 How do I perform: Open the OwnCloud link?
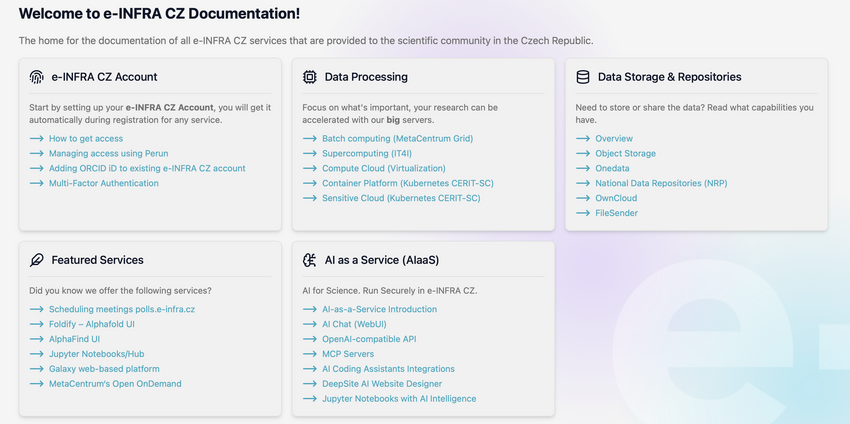[x=616, y=198]
